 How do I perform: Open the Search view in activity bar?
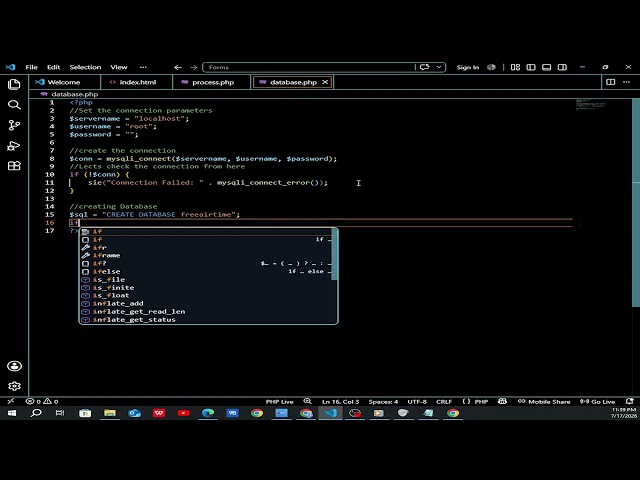(x=14, y=105)
